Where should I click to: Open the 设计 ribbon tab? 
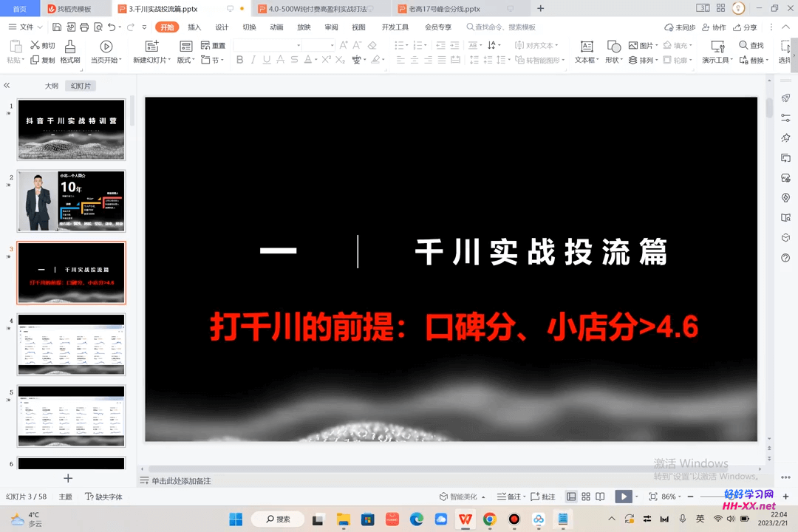coord(222,27)
